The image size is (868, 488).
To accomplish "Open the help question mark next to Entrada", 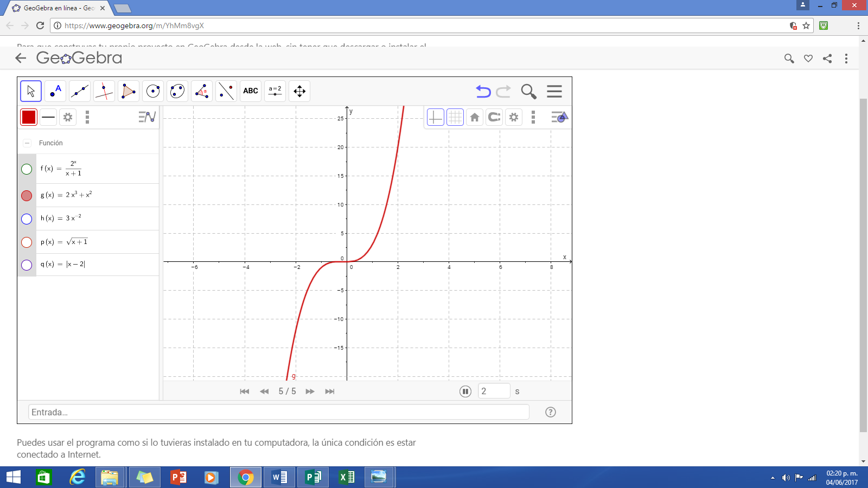I will click(x=550, y=412).
